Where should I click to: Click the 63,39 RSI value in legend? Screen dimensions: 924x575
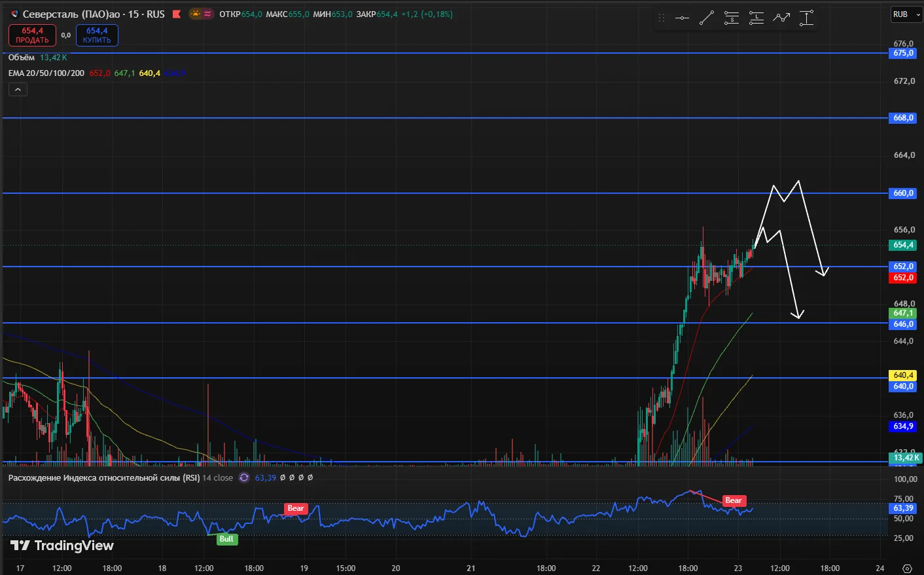[266, 477]
